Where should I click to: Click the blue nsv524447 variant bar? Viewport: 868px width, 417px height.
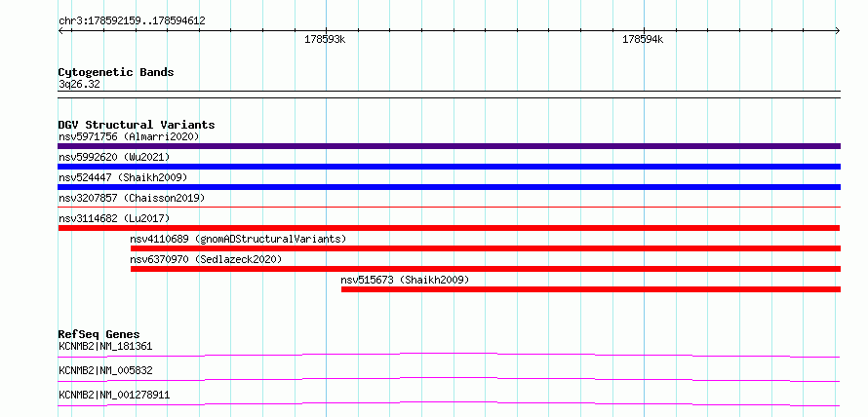click(449, 187)
